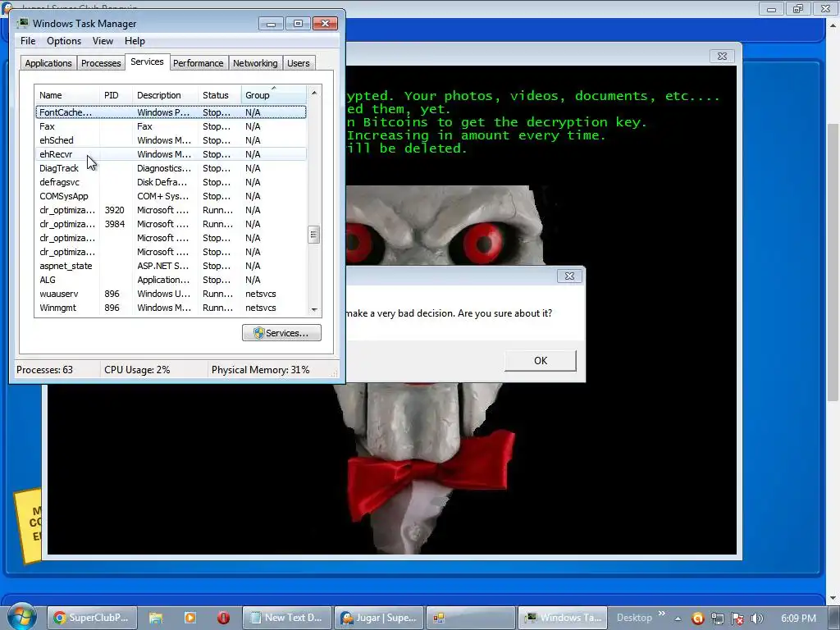Close the bad decision message dialog

click(x=569, y=276)
